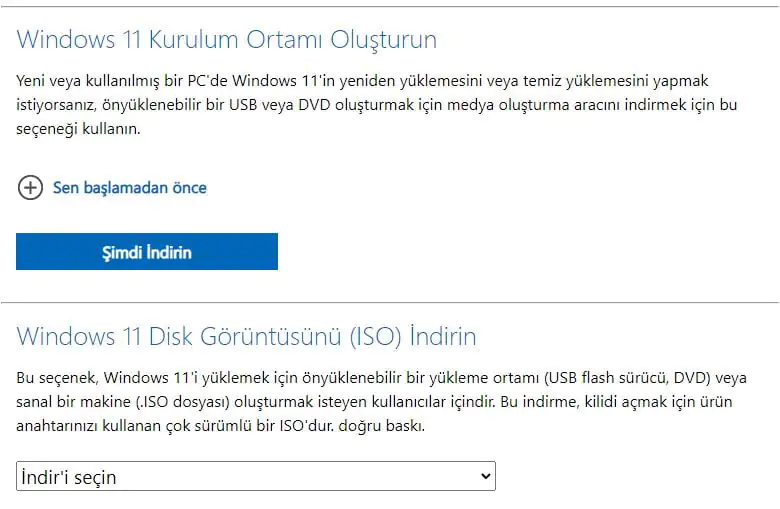Click the "Windows 11 Disk Görüntüsünü (ISO) İndirin" heading

click(246, 335)
